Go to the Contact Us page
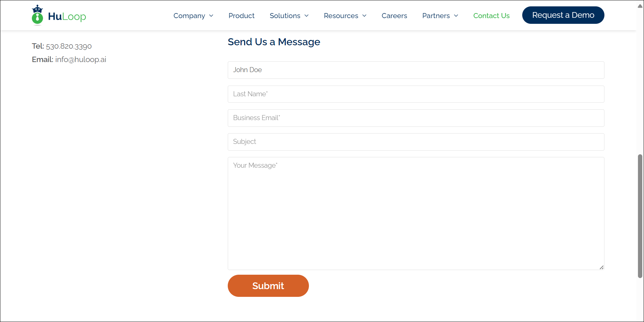Image resolution: width=644 pixels, height=322 pixels. 491,16
